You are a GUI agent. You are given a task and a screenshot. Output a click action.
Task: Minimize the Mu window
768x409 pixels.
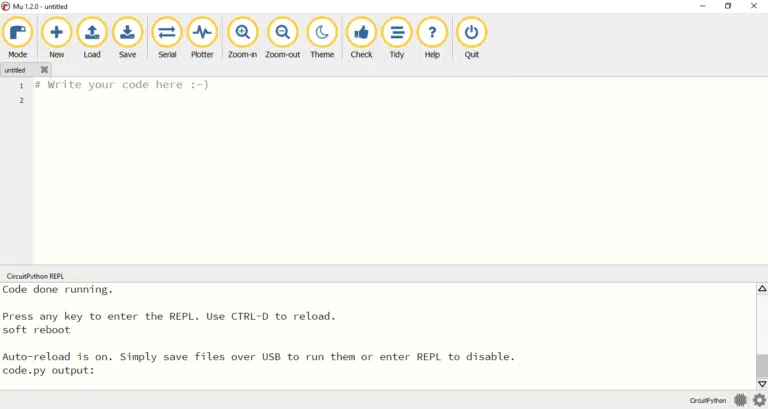[703, 6]
